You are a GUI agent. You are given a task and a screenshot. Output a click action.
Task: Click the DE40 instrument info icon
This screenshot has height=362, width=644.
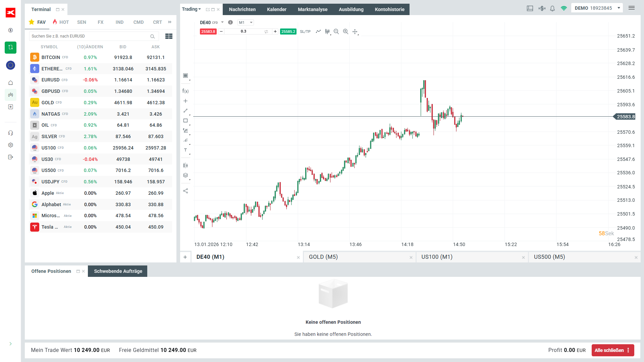coord(230,22)
